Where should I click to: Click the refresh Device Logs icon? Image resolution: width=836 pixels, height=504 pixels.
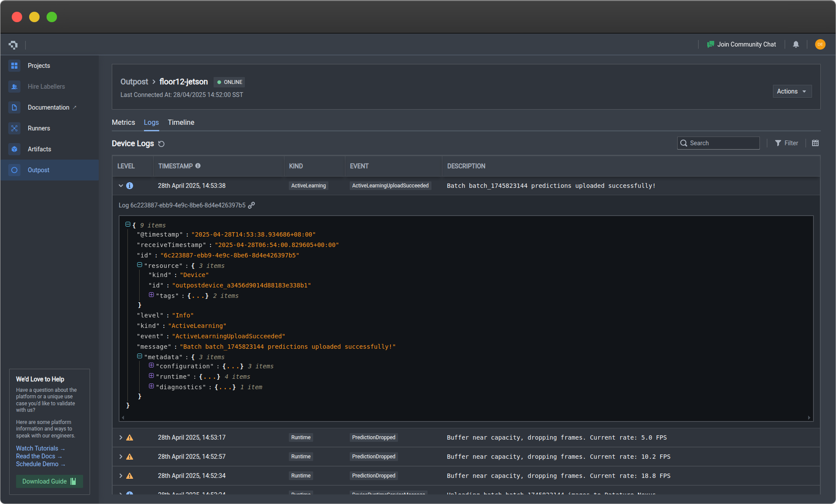click(x=161, y=144)
